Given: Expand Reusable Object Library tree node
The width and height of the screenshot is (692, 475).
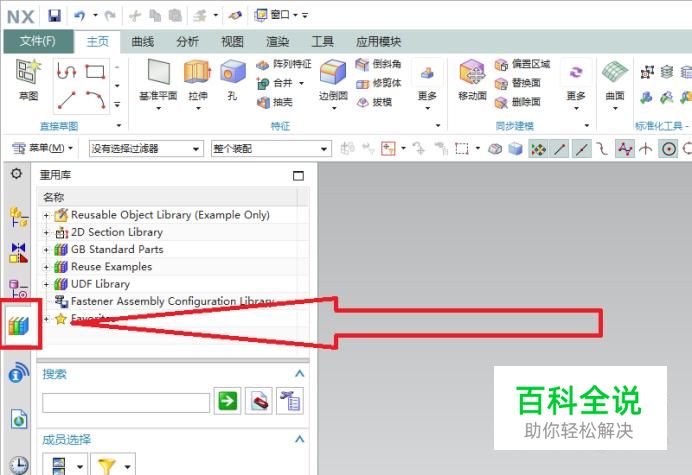Looking at the screenshot, I should pos(46,215).
